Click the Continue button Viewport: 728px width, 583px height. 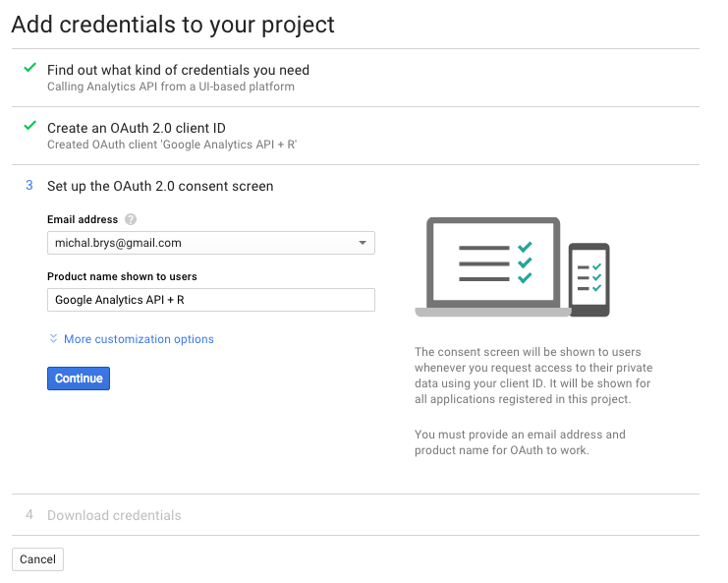click(79, 379)
